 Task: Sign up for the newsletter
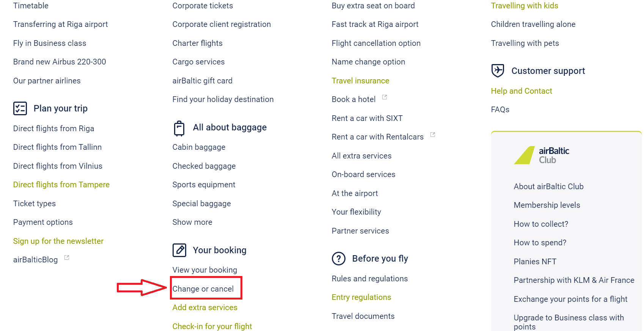58,241
